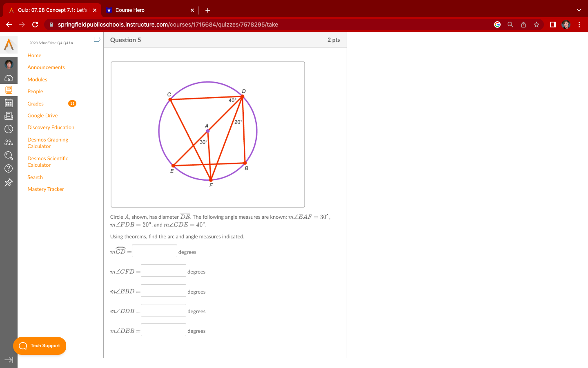Click the mCD answer input field

point(154,251)
